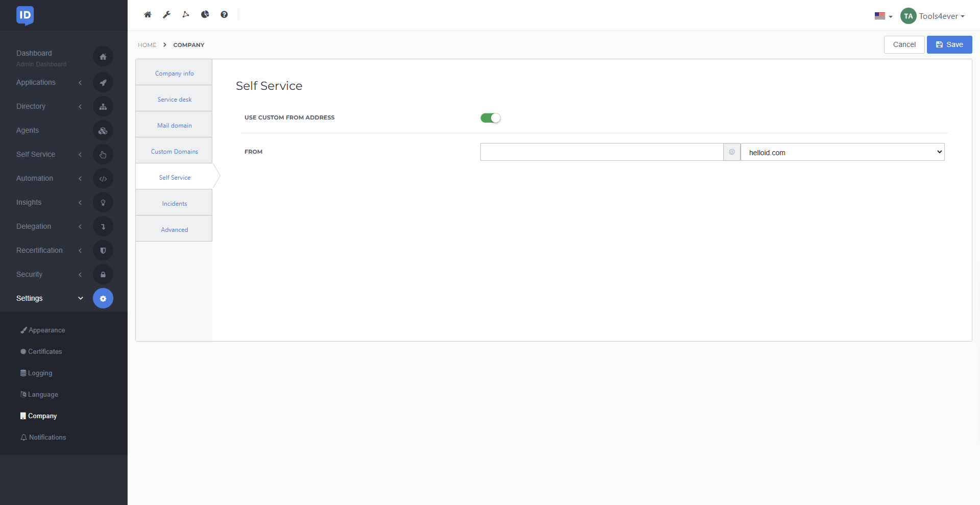
Task: Switch to the Advanced tab
Action: [x=174, y=229]
